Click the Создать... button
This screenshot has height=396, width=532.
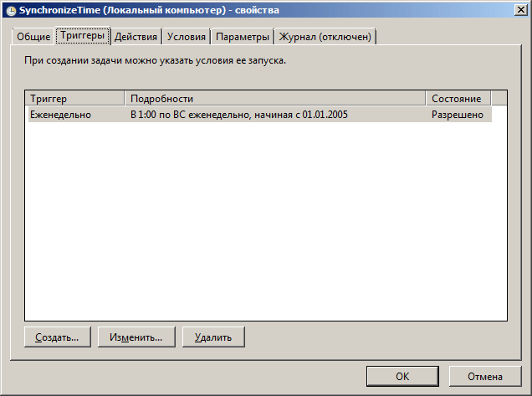(x=58, y=337)
